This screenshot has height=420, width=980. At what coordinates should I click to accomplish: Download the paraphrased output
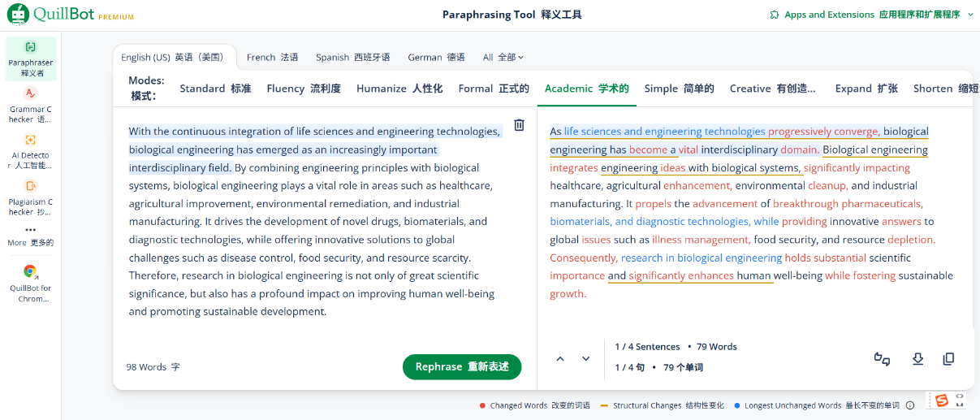tap(917, 358)
